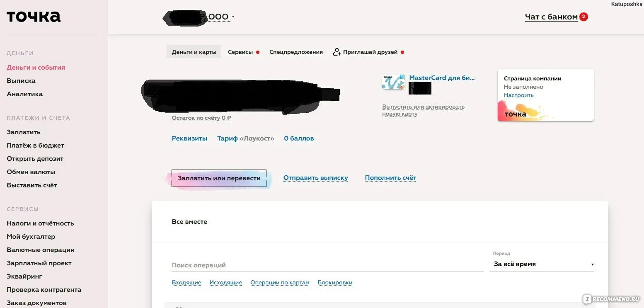The width and height of the screenshot is (644, 308).
Task: Filter by Операции по картам
Action: (280, 283)
